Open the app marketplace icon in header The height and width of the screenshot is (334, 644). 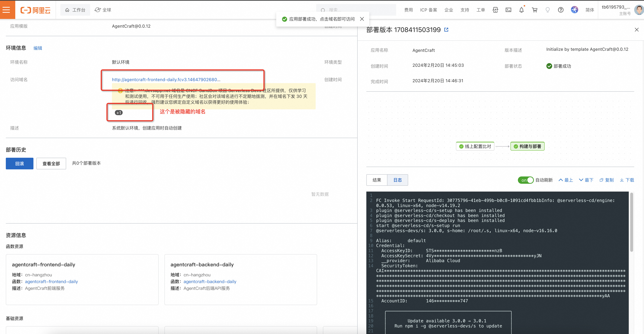496,10
